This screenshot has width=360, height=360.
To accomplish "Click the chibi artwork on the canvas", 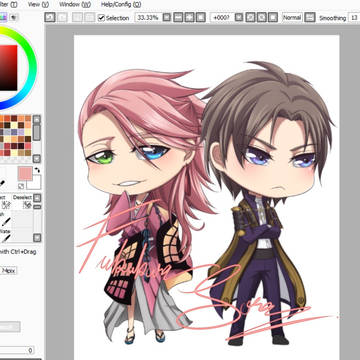I will (206, 204).
